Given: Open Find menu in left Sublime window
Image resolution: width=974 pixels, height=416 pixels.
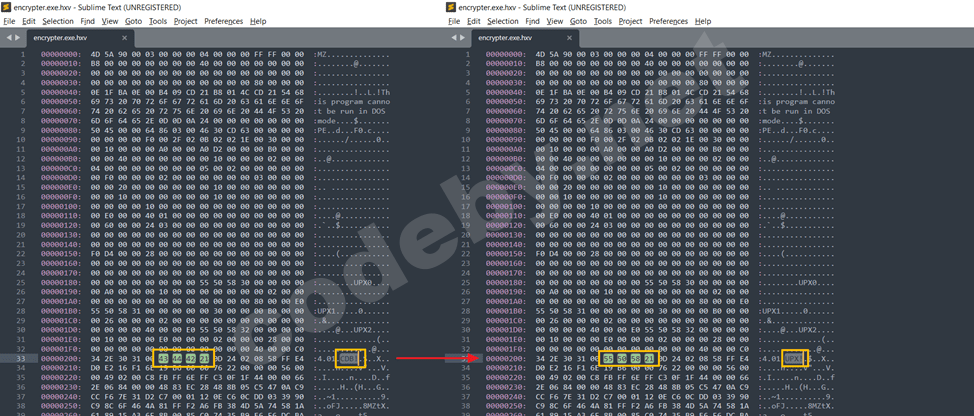Looking at the screenshot, I should point(88,21).
